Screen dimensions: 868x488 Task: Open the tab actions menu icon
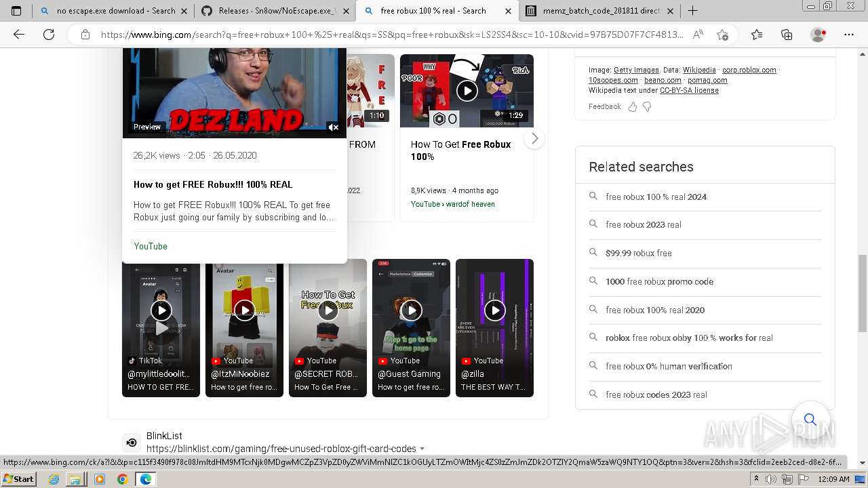click(x=16, y=11)
